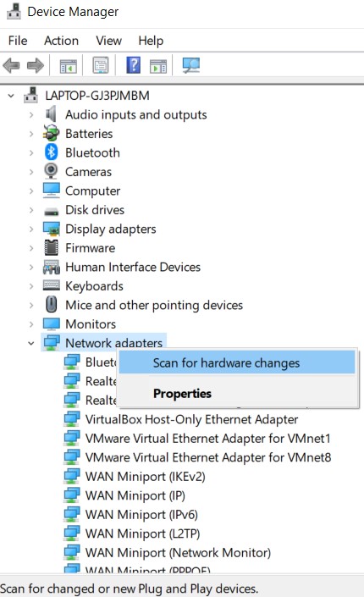364x597 pixels.
Task: Choose Scan for hardware changes in context menu
Action: (237, 362)
